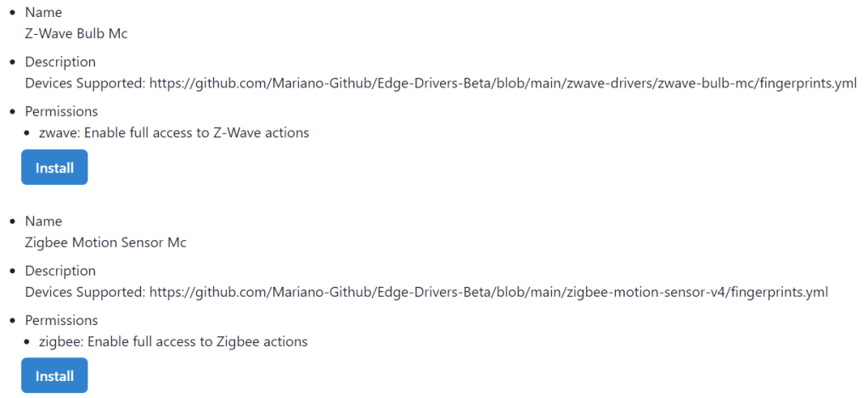This screenshot has height=398, width=868.
Task: Click the bullet next to the first Name label
Action: tap(10, 14)
